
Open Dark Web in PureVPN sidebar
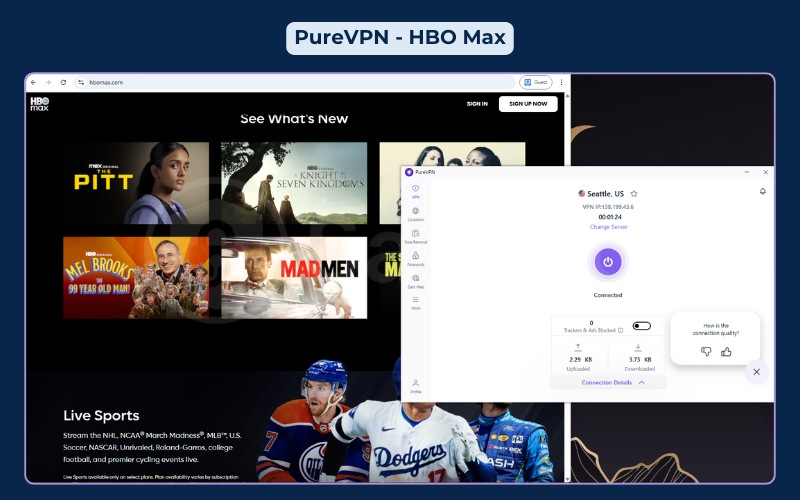coord(415,282)
